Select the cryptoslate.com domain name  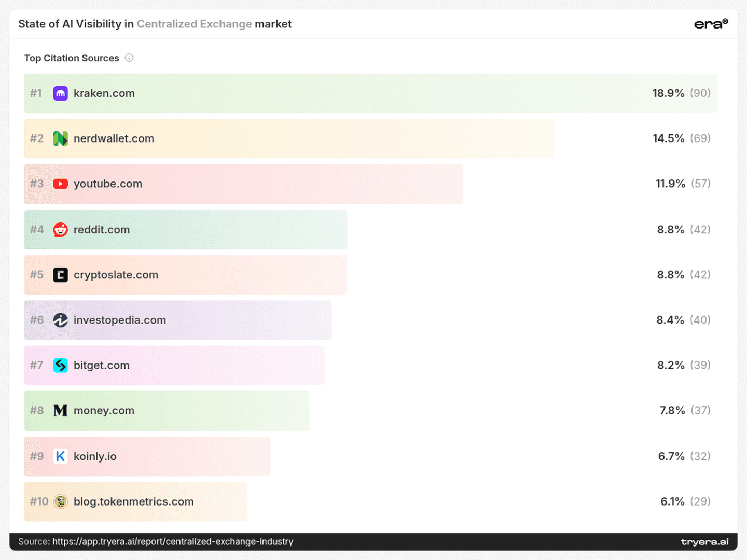click(x=116, y=275)
